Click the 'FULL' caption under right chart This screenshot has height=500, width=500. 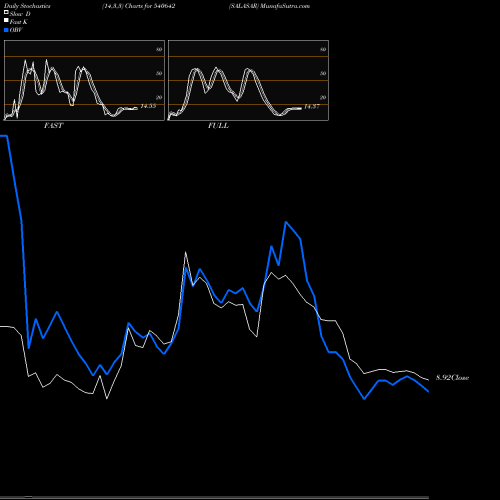(218, 126)
